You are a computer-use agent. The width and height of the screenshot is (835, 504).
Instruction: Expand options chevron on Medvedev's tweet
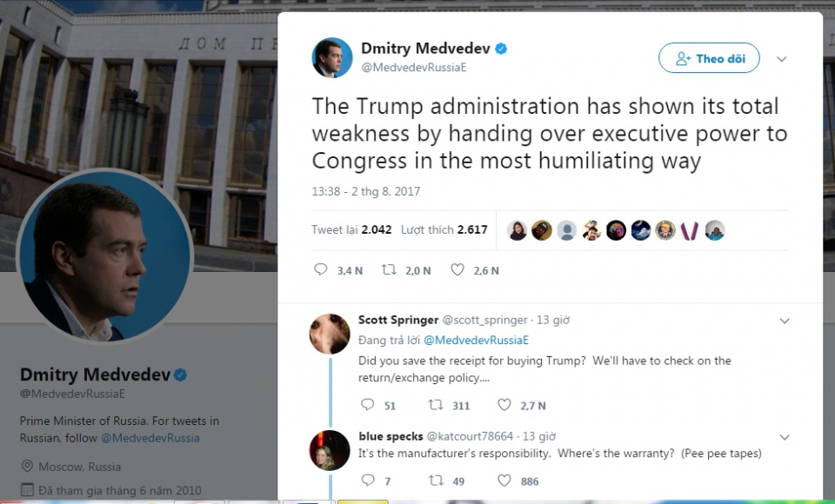point(781,59)
